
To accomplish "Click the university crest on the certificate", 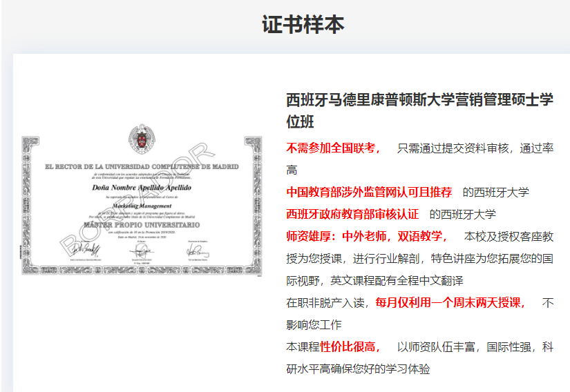I will point(142,139).
